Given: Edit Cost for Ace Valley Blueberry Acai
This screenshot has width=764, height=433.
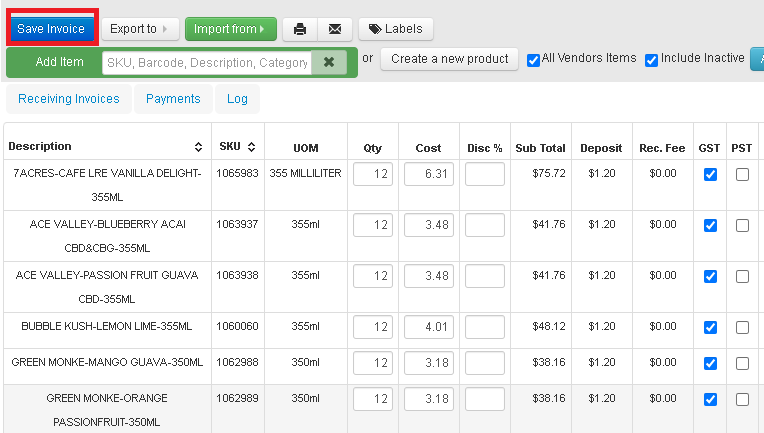Looking at the screenshot, I should tap(429, 225).
